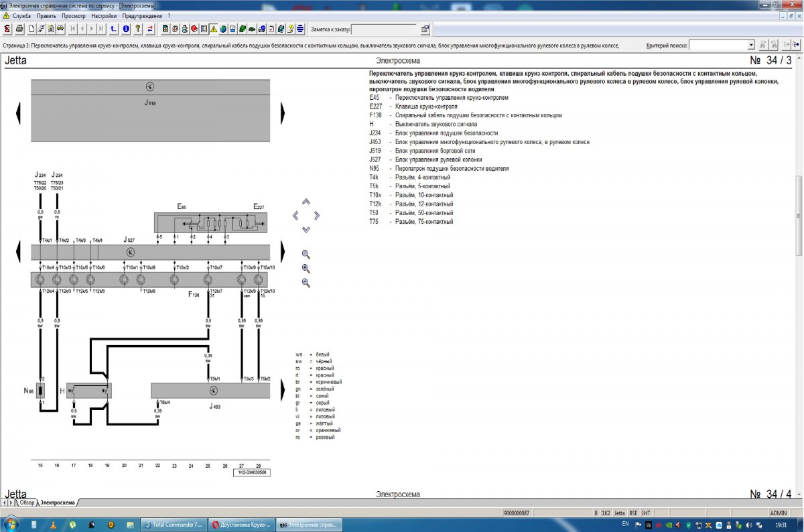
Task: Open the Настройки menu
Action: 103,15
